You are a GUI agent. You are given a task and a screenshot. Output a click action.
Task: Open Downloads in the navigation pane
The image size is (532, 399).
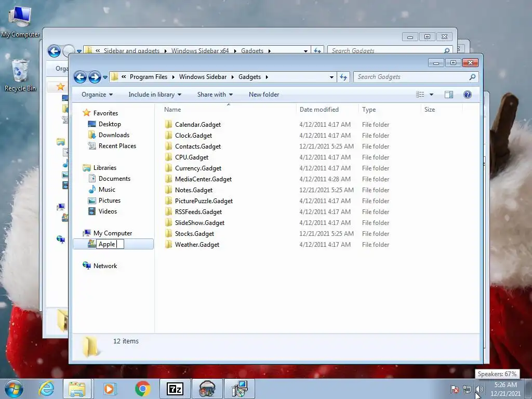coord(114,135)
